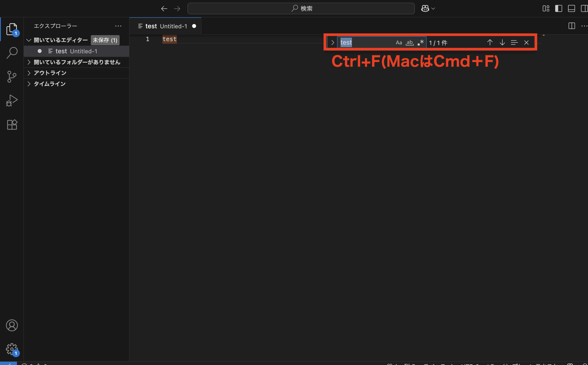This screenshot has width=588, height=365.
Task: Open Run and Debug view
Action: click(x=12, y=100)
